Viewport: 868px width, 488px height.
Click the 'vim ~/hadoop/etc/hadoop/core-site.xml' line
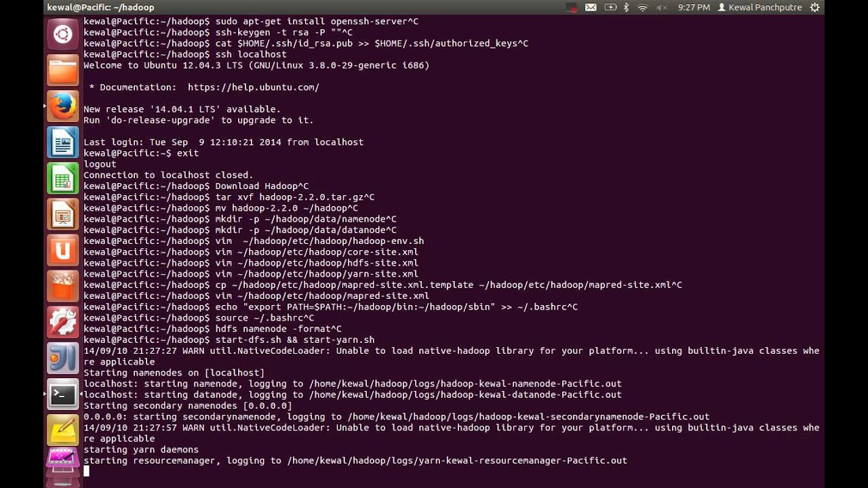[x=251, y=252]
